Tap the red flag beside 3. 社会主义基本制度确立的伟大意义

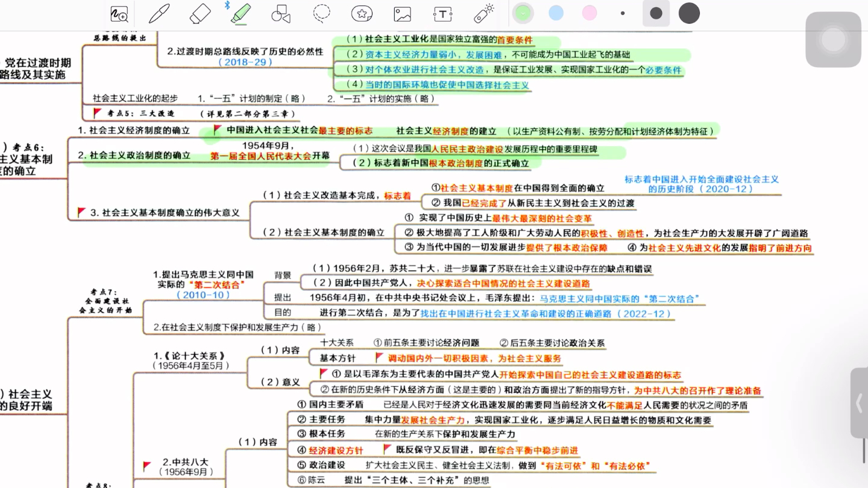[82, 212]
